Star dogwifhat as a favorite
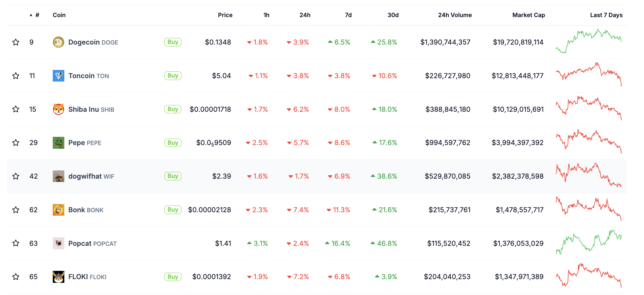 (x=16, y=176)
